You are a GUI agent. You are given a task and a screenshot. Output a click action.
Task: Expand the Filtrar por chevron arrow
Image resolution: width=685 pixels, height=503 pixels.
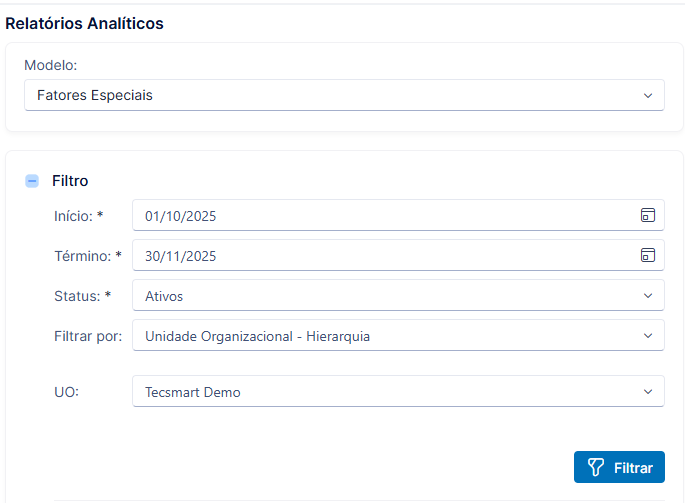(648, 336)
